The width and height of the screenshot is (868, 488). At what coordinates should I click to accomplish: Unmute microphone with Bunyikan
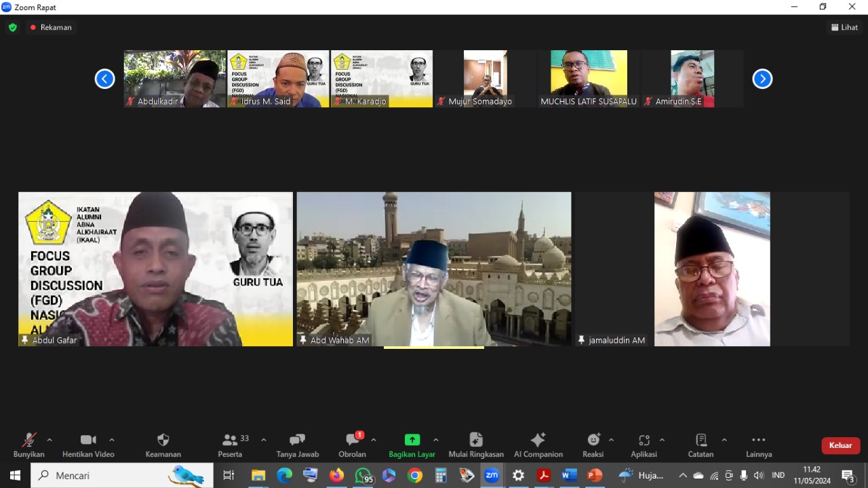(x=28, y=445)
